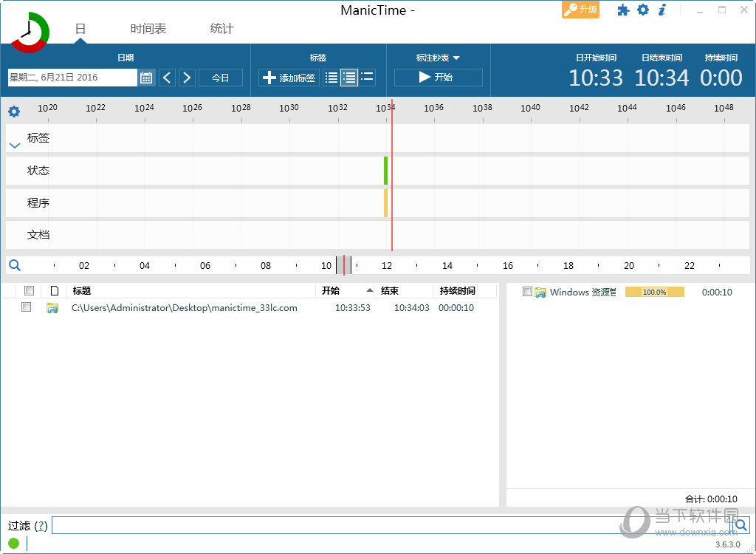The width and height of the screenshot is (756, 554).
Task: Click the day overview range marker near 10
Action: [344, 265]
